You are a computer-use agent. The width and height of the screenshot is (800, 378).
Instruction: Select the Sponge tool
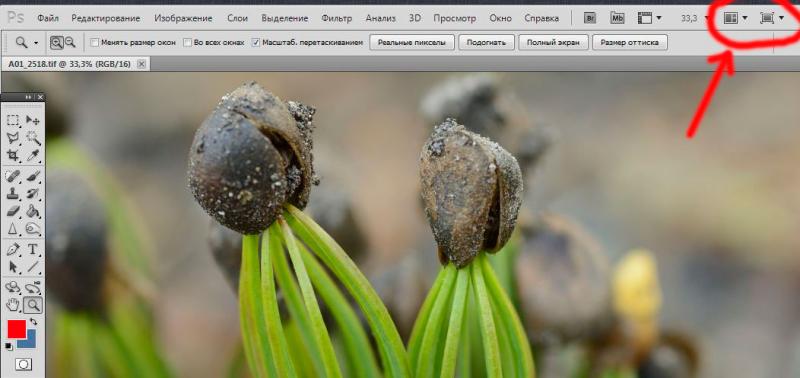(x=33, y=229)
